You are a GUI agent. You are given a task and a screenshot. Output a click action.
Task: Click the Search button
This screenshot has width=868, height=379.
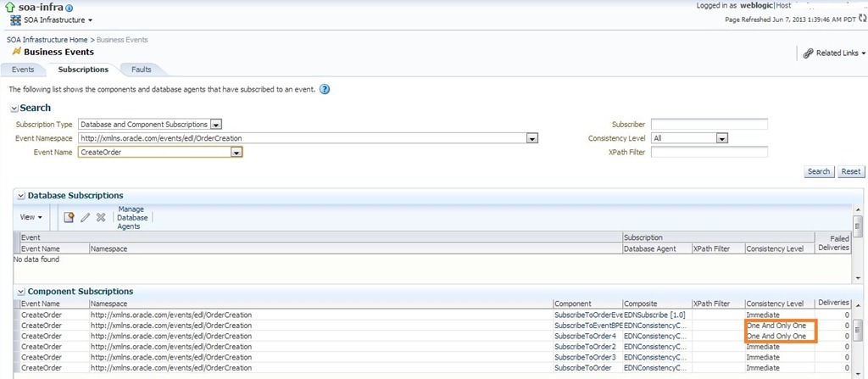818,171
